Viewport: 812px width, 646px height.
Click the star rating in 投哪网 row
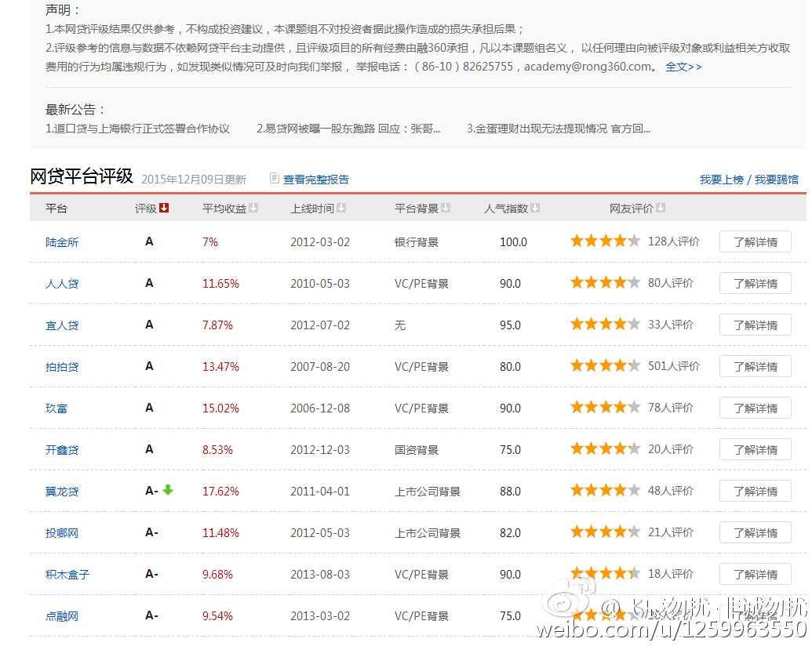click(606, 532)
